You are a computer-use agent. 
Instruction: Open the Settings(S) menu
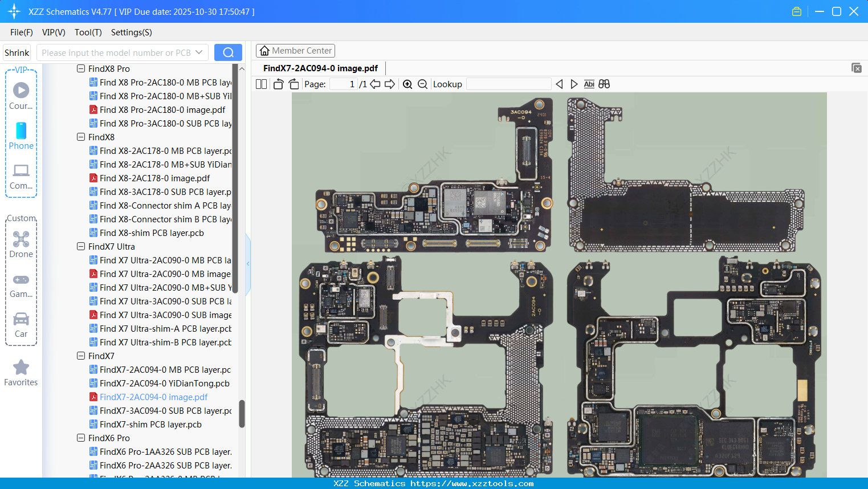(132, 32)
